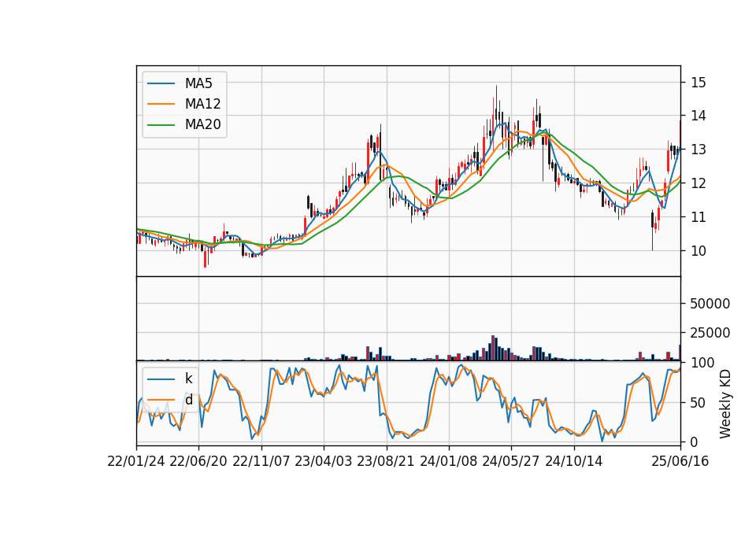Click the KD axis label 0
The image size is (756, 543).
pos(695,441)
